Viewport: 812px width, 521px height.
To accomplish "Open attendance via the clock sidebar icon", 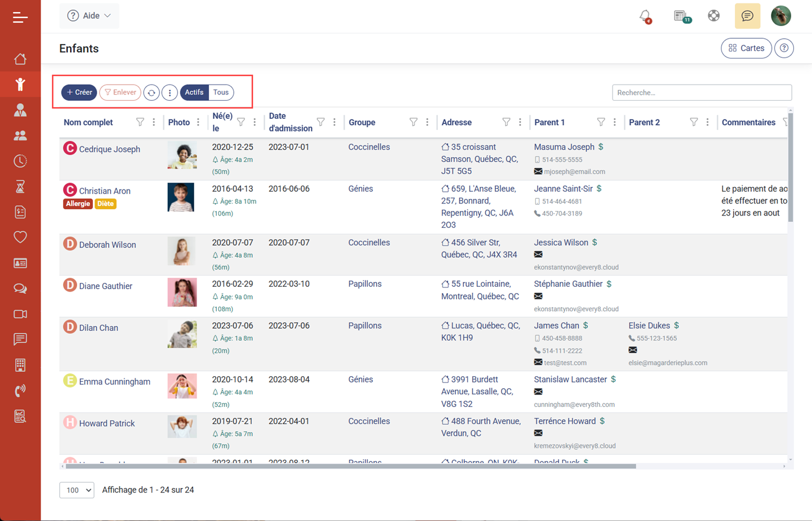I will [x=20, y=161].
